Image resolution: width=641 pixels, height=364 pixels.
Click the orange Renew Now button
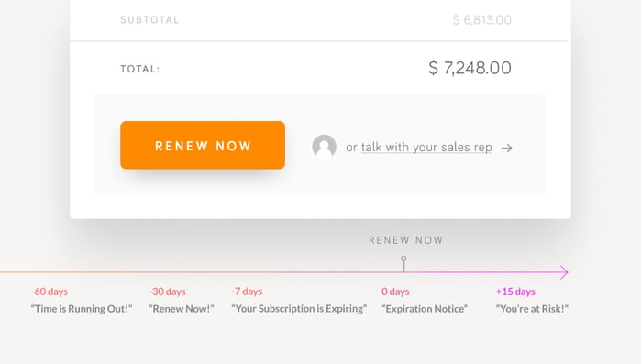click(203, 145)
